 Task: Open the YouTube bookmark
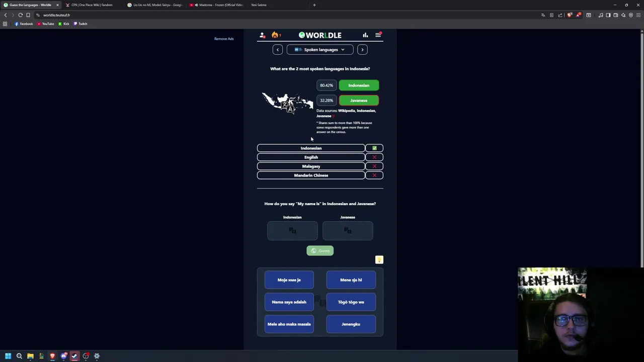coord(45,24)
